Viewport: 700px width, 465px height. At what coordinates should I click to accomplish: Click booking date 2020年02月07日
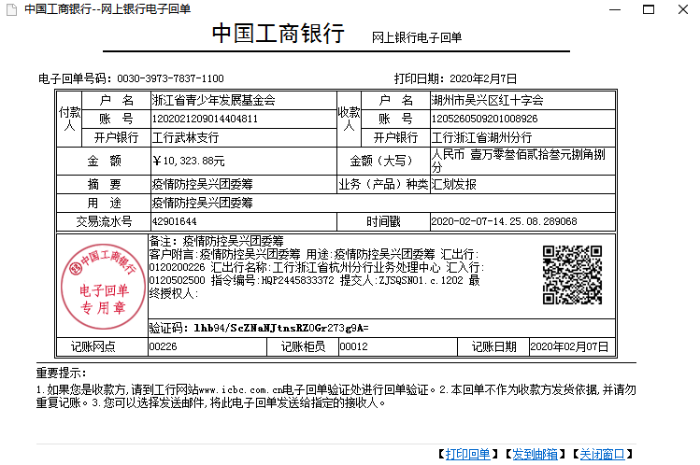tap(569, 347)
